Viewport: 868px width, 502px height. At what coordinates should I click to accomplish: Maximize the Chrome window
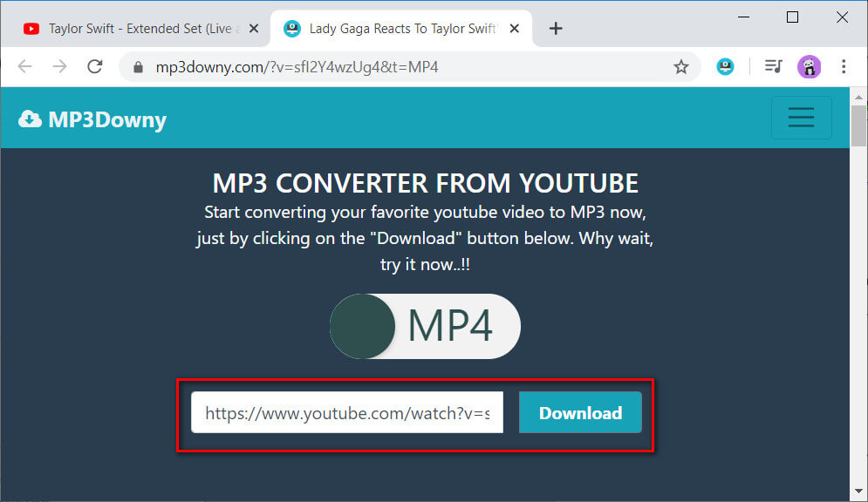[792, 17]
